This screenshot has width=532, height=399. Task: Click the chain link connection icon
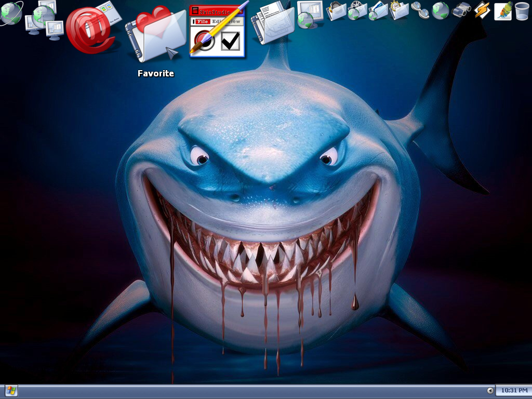click(420, 10)
